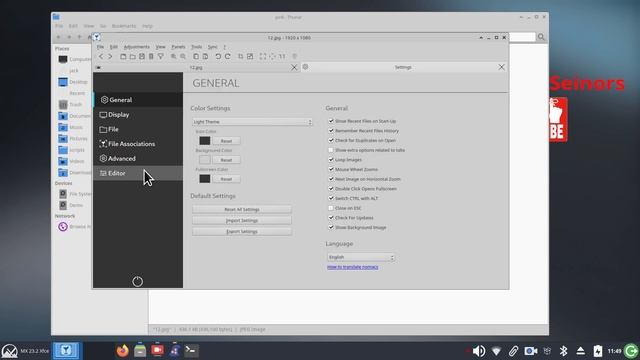
Task: Click the search magnifier icon in Thunar window
Action: click(541, 37)
